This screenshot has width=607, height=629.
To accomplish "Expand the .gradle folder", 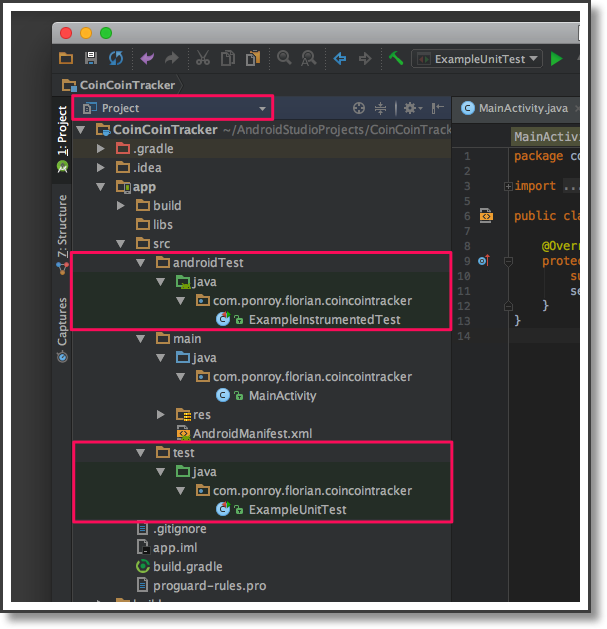I will 101,149.
